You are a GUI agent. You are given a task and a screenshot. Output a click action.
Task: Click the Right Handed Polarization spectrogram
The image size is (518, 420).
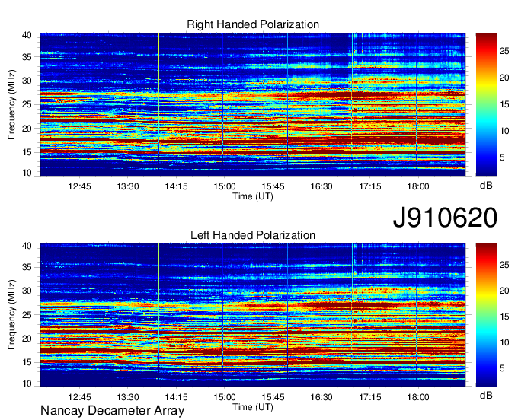pos(253,104)
